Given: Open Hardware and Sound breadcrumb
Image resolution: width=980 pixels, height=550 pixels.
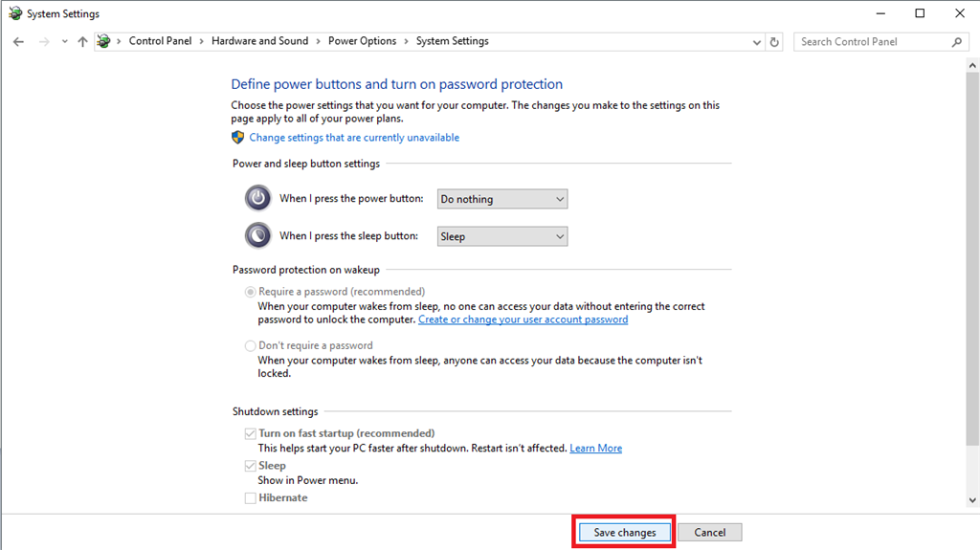Looking at the screenshot, I should point(260,40).
